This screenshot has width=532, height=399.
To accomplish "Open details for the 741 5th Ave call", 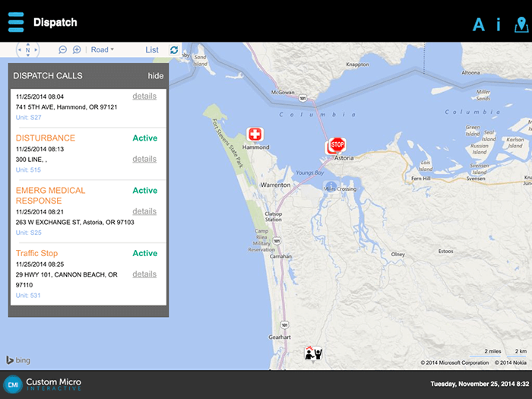I will coord(144,97).
